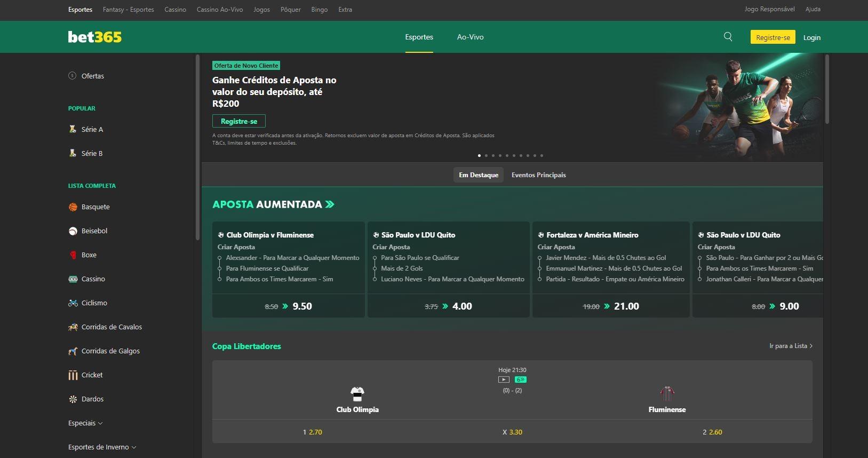Click the Dardos dartboard icon

pyautogui.click(x=73, y=399)
